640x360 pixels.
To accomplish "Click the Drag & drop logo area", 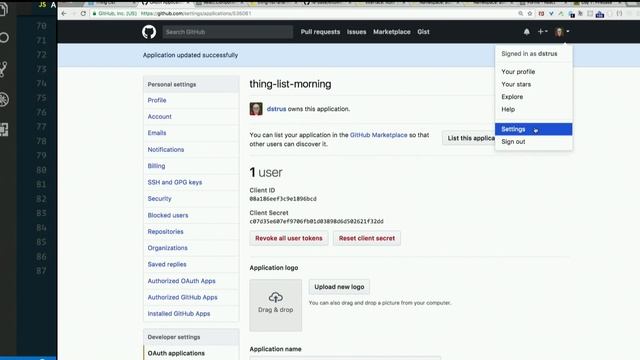I will 276,305.
